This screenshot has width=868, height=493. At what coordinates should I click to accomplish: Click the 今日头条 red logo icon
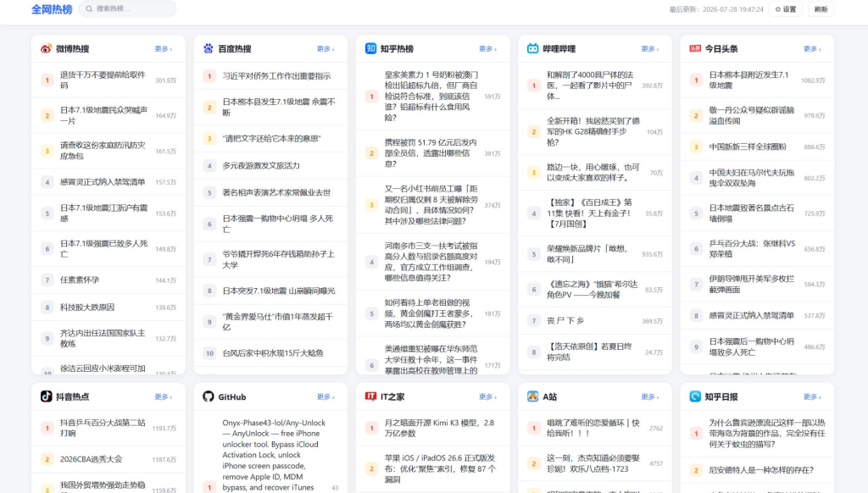pos(695,48)
